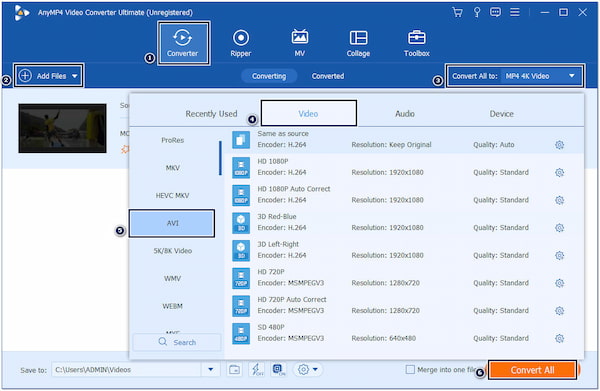Open the Ripper module
This screenshot has height=391, width=600.
pos(241,43)
